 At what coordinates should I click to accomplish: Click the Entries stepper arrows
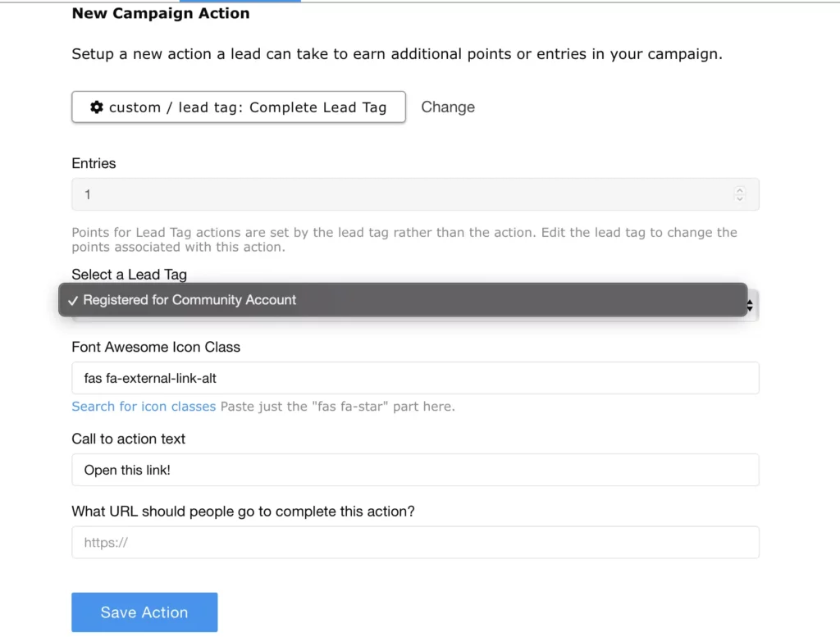740,194
